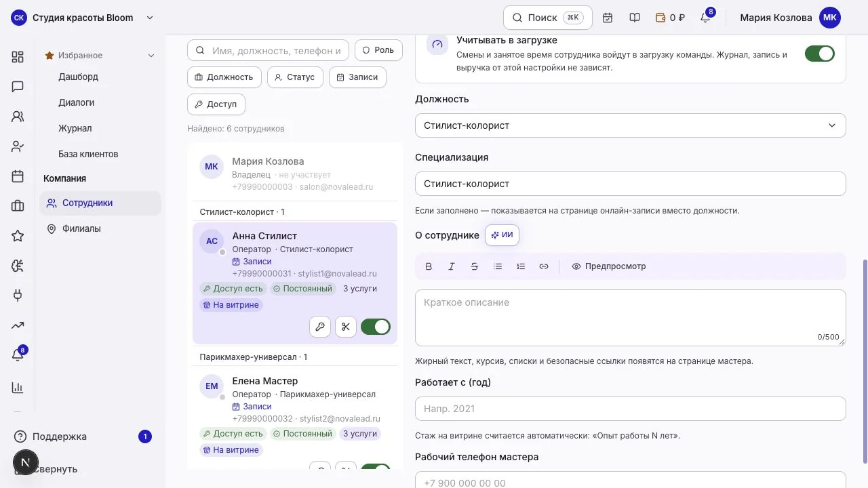Click the ИИ generate button
The height and width of the screenshot is (488, 868).
502,235
